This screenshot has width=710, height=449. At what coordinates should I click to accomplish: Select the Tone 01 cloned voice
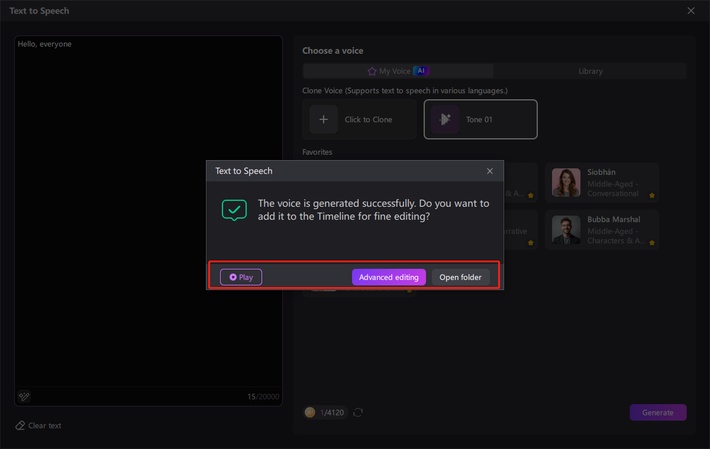pos(480,119)
